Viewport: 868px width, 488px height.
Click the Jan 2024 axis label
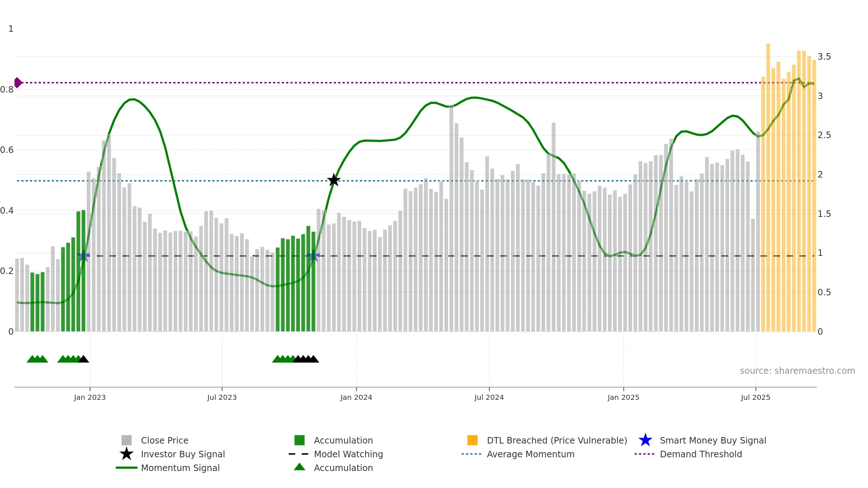356,397
